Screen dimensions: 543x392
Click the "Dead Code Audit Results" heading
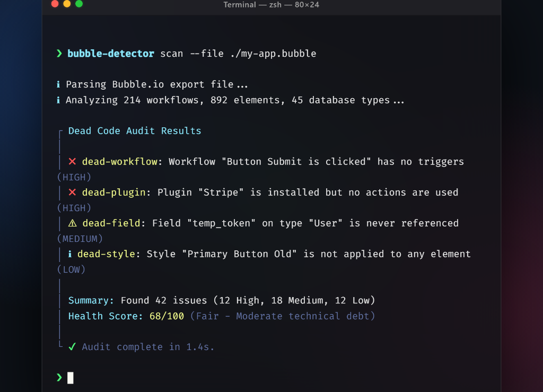click(x=135, y=131)
